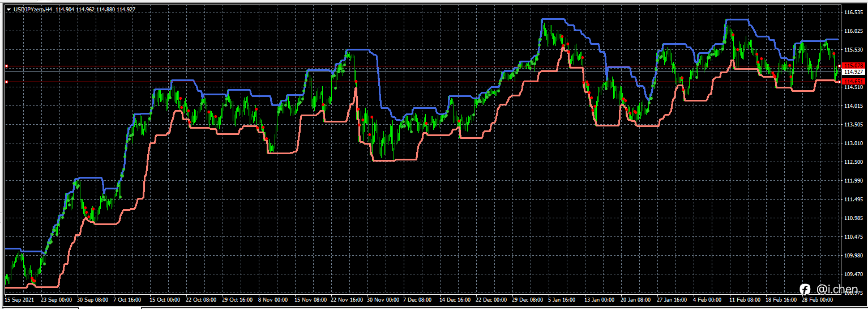
Task: Click the 29 Dec 08:00 time label
Action: tap(528, 299)
